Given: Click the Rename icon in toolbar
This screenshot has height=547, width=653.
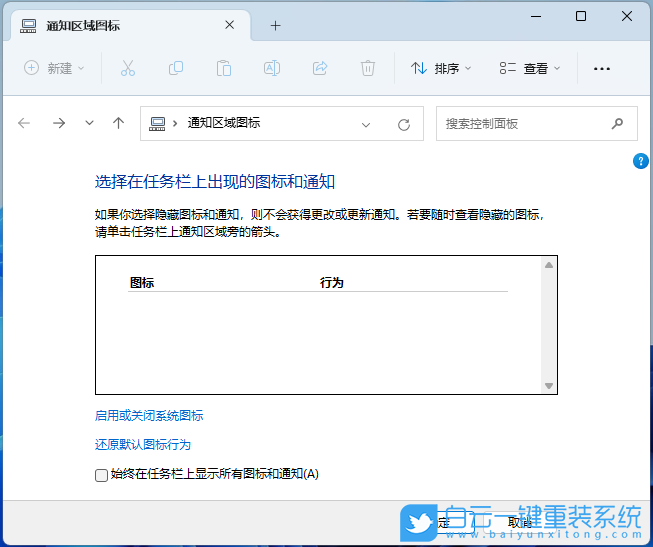Looking at the screenshot, I should [x=272, y=68].
